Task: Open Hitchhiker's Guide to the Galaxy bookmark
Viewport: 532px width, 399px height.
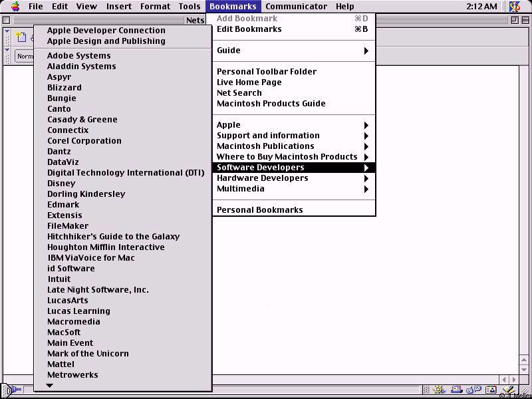Action: coord(113,237)
